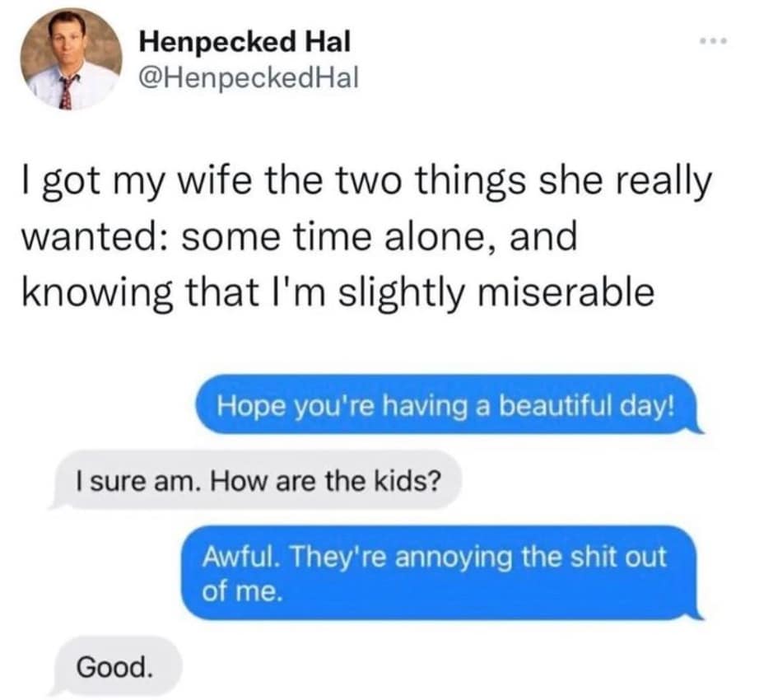Select the word "miserable" in the tweet
The height and width of the screenshot is (700, 759).
tap(566, 293)
